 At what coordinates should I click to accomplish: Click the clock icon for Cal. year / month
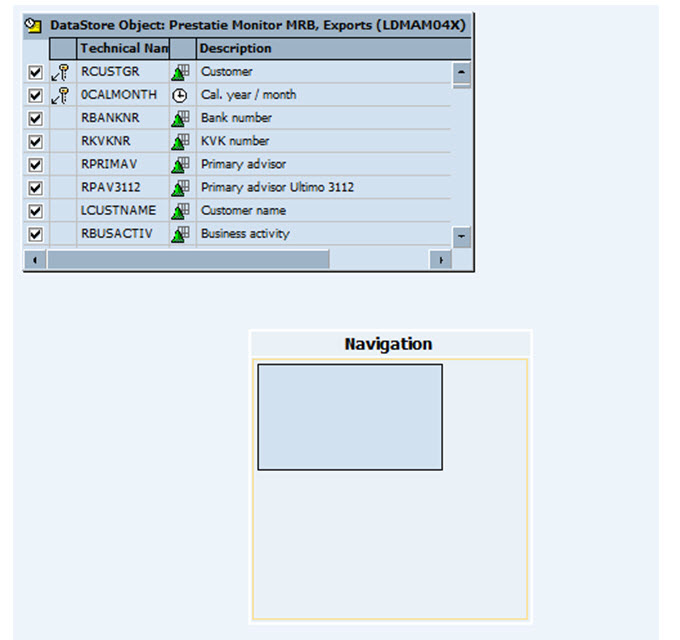pos(180,95)
